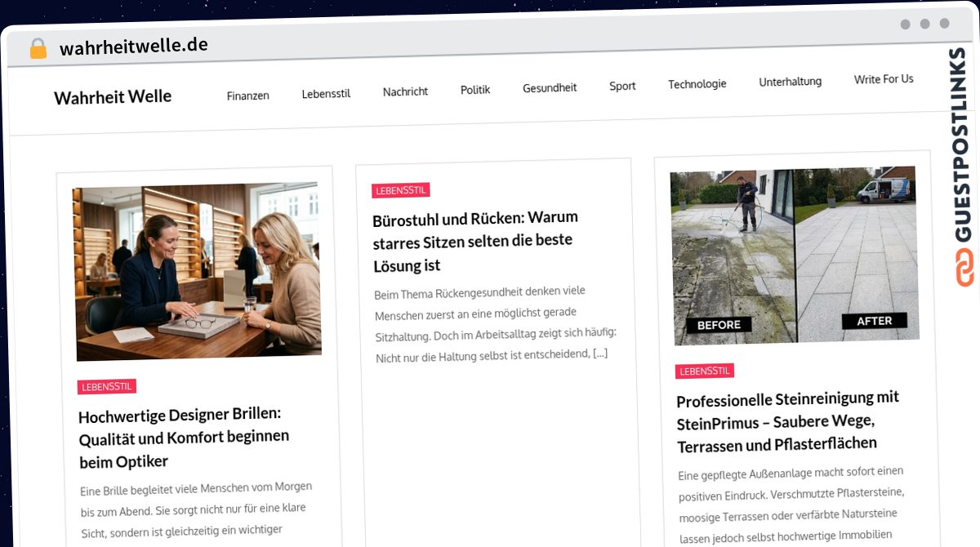Open the Bürostuhl und Rücken article title
The image size is (980, 547).
(x=475, y=242)
